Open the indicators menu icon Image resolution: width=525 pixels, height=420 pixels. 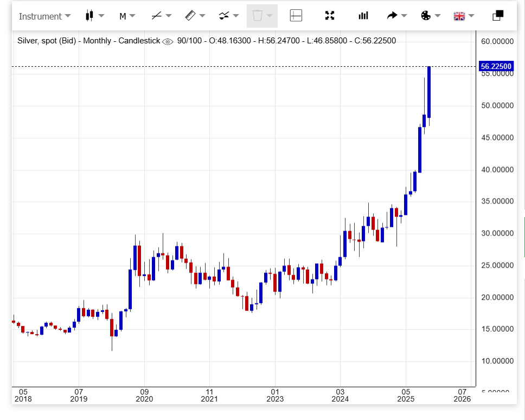point(224,16)
